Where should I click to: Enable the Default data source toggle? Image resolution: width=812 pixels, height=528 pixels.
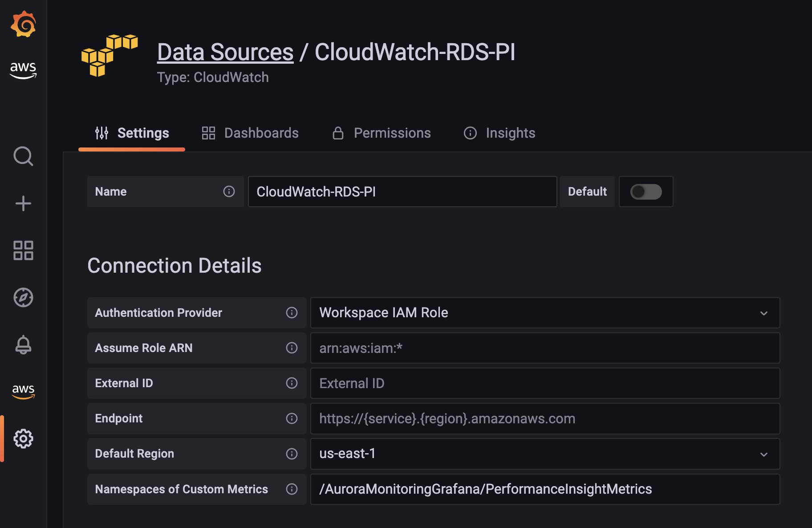[646, 192]
